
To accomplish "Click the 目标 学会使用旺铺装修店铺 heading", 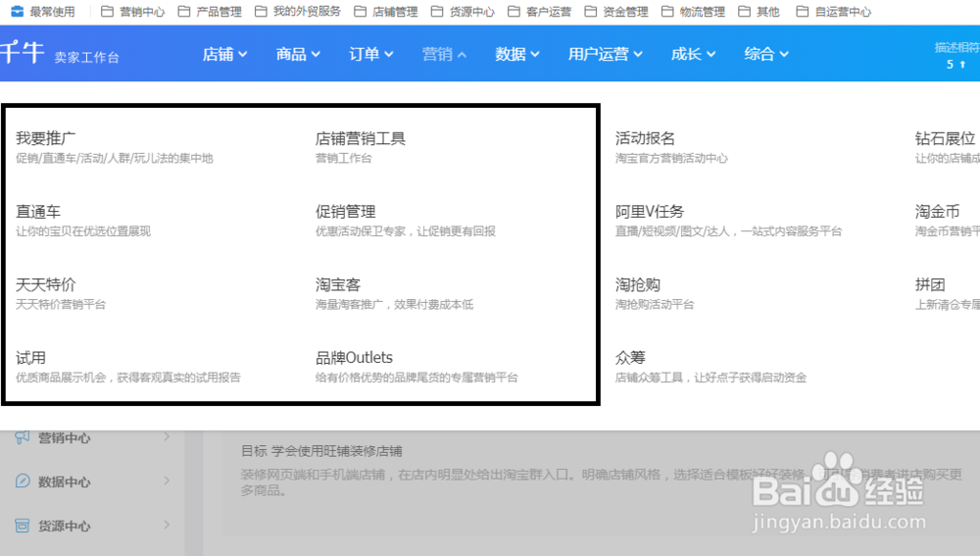I will pyautogui.click(x=321, y=451).
